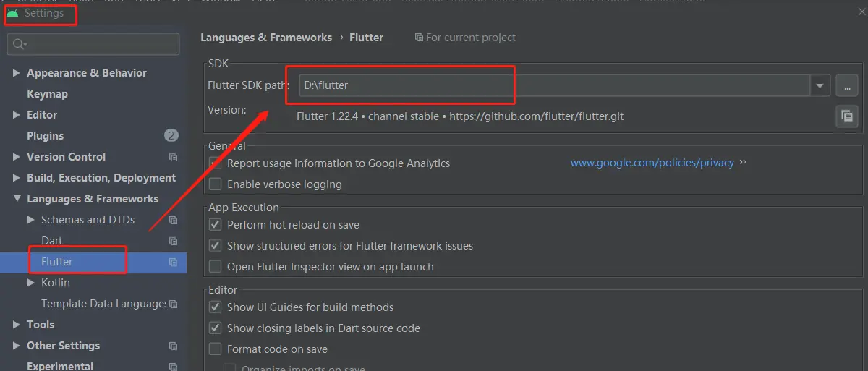The width and height of the screenshot is (868, 371).
Task: Click the Plugins update count badge
Action: click(x=171, y=135)
